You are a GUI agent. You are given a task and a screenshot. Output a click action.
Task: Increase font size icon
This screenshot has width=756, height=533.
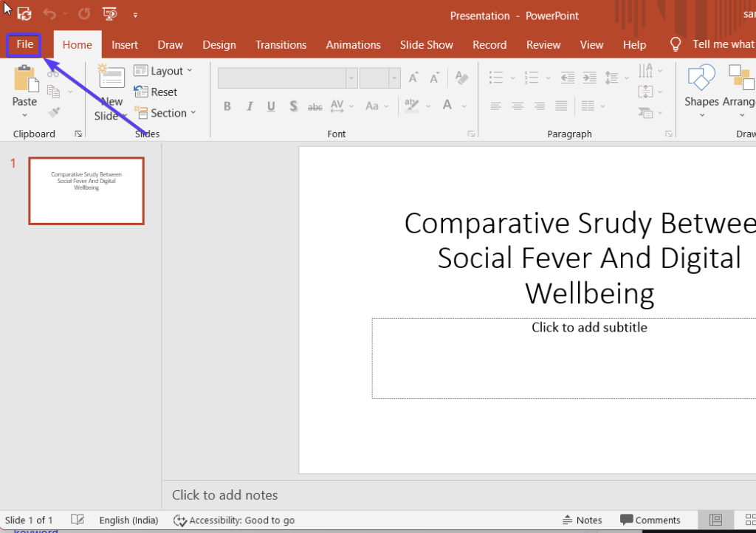(413, 78)
